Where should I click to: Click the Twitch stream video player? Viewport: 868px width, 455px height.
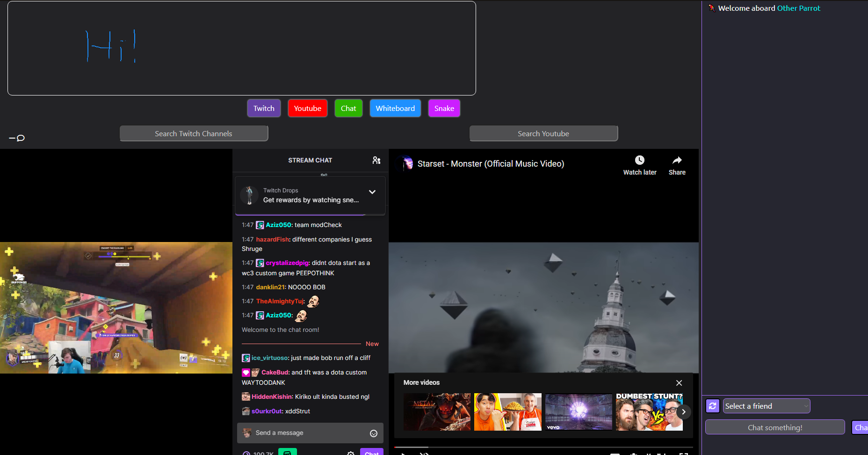click(x=116, y=308)
